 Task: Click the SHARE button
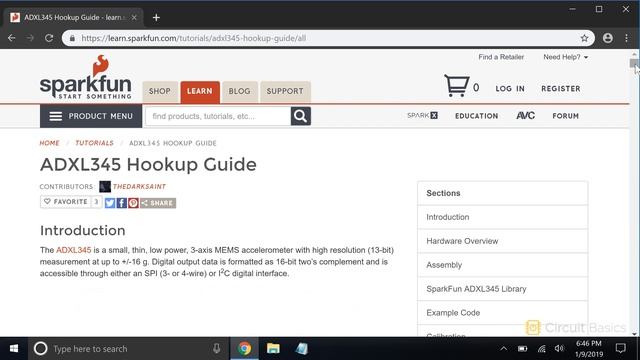158,203
